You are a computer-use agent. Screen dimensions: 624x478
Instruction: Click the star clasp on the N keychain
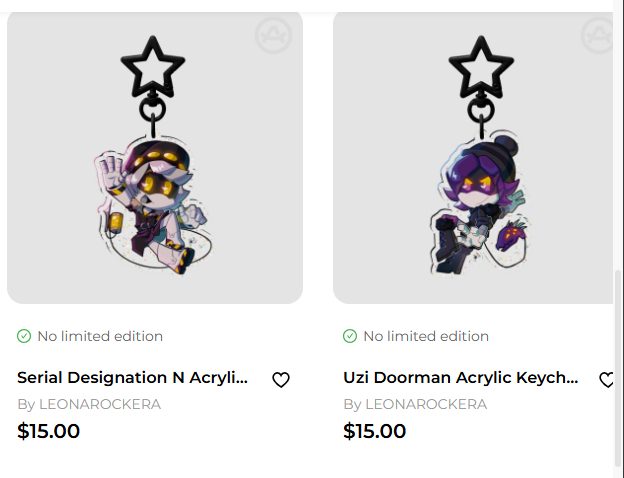click(x=152, y=66)
